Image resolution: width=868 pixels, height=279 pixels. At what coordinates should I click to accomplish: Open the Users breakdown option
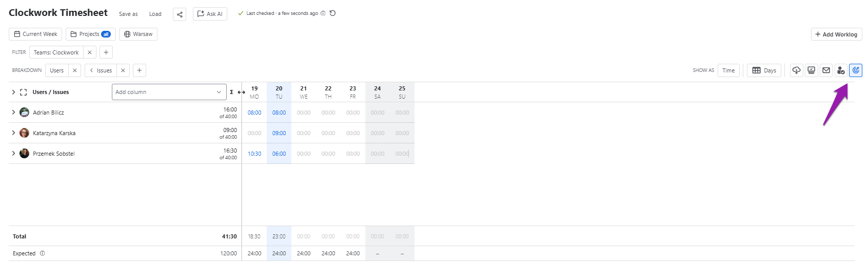pyautogui.click(x=57, y=70)
